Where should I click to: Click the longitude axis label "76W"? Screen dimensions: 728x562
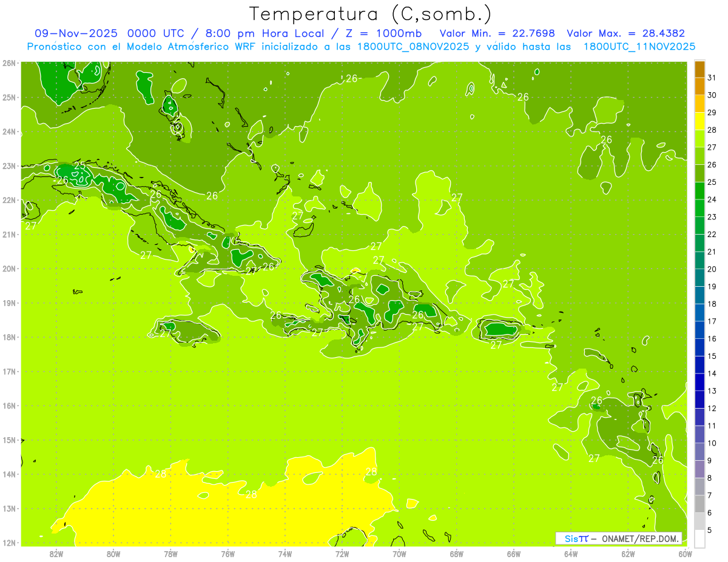(227, 554)
